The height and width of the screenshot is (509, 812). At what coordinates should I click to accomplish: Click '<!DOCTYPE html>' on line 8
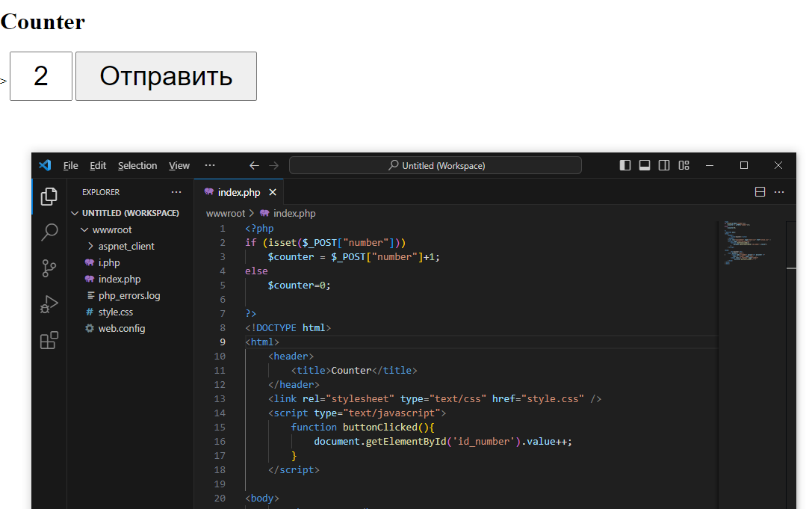coord(288,328)
